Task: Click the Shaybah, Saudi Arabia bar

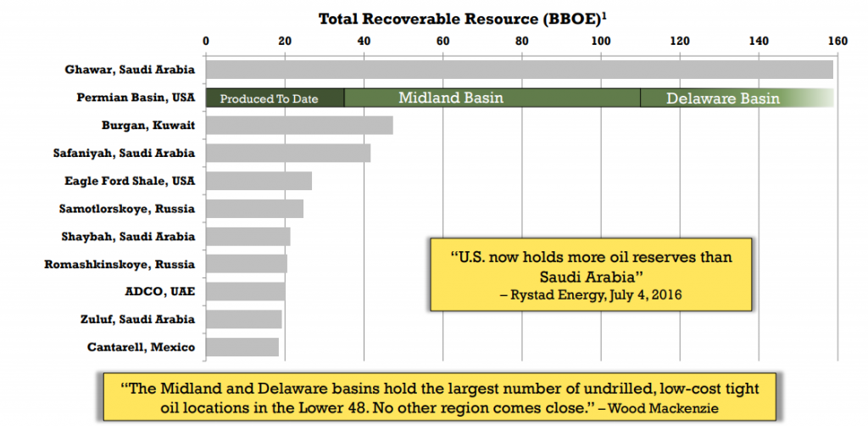Action: [248, 237]
